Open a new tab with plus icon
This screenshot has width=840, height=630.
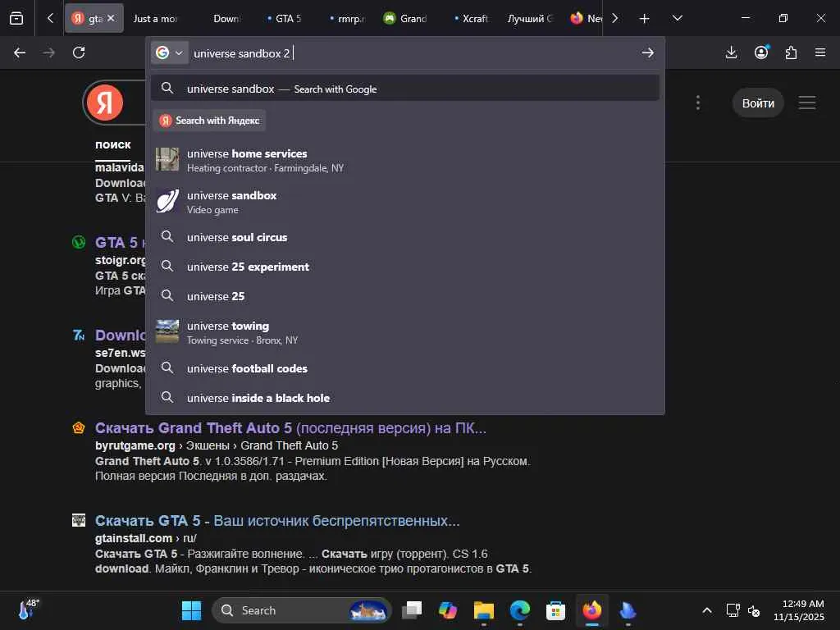coord(645,19)
